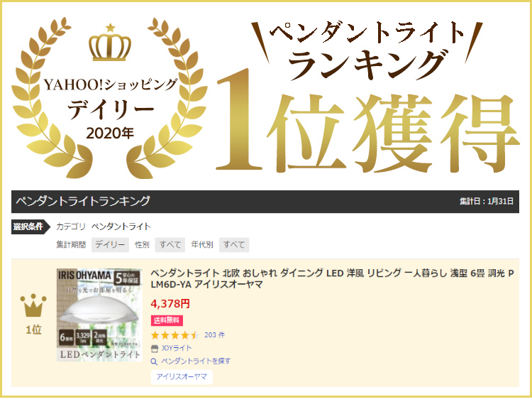
Task: Open the 203 件 reviews link
Action: [x=214, y=335]
